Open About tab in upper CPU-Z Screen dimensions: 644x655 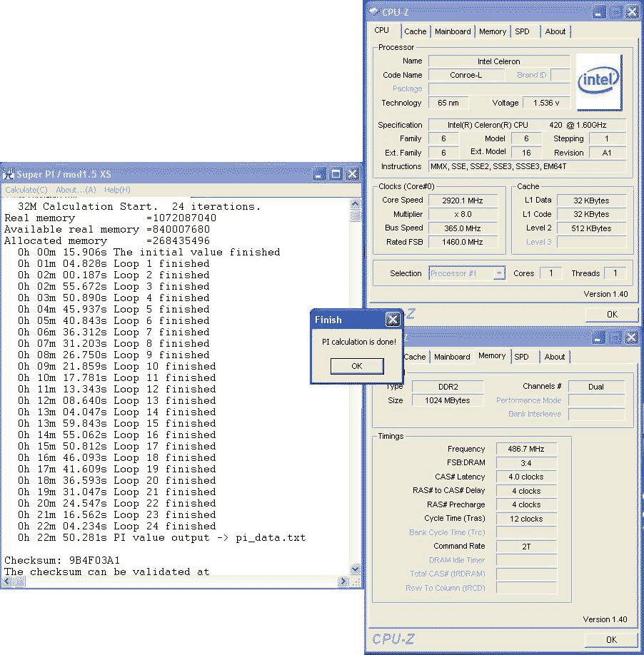pyautogui.click(x=555, y=31)
